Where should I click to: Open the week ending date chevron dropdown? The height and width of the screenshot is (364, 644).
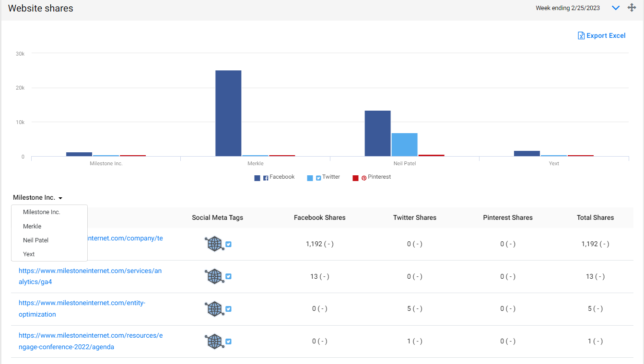616,8
